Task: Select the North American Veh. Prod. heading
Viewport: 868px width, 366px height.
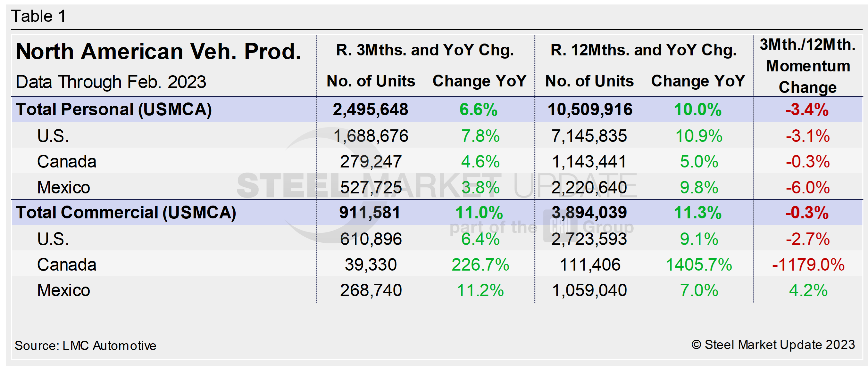Action: 158,52
